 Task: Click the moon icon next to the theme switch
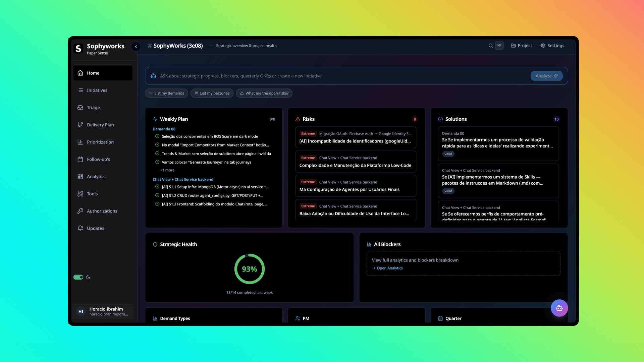pos(88,277)
